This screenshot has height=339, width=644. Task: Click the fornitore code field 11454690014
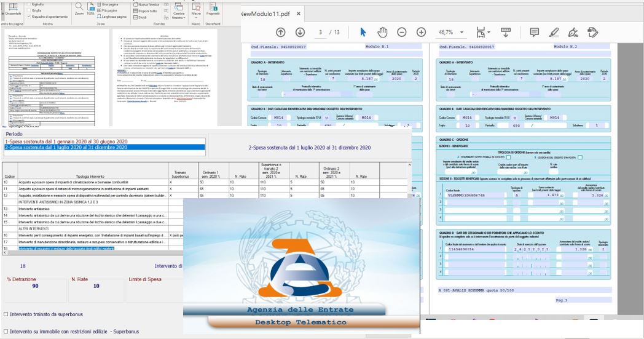click(474, 249)
